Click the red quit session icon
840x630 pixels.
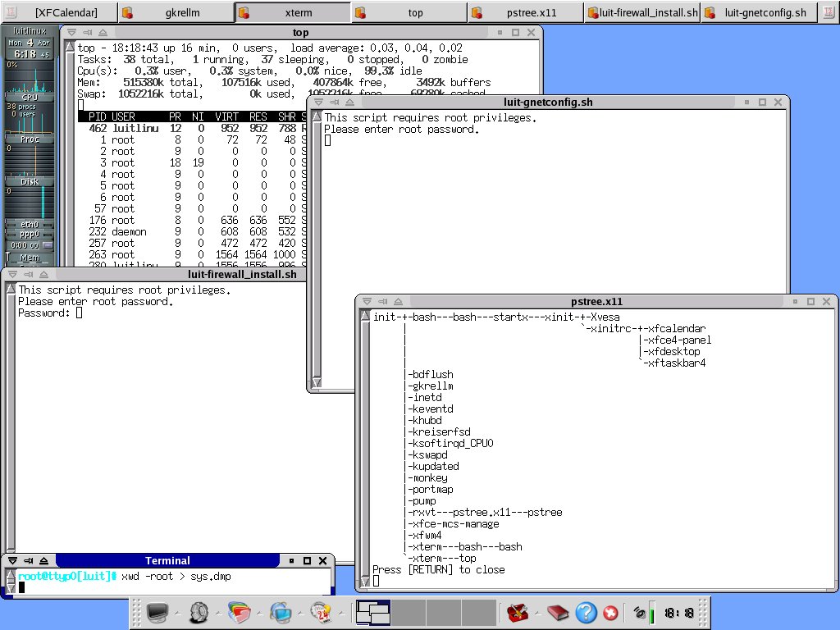[610, 612]
